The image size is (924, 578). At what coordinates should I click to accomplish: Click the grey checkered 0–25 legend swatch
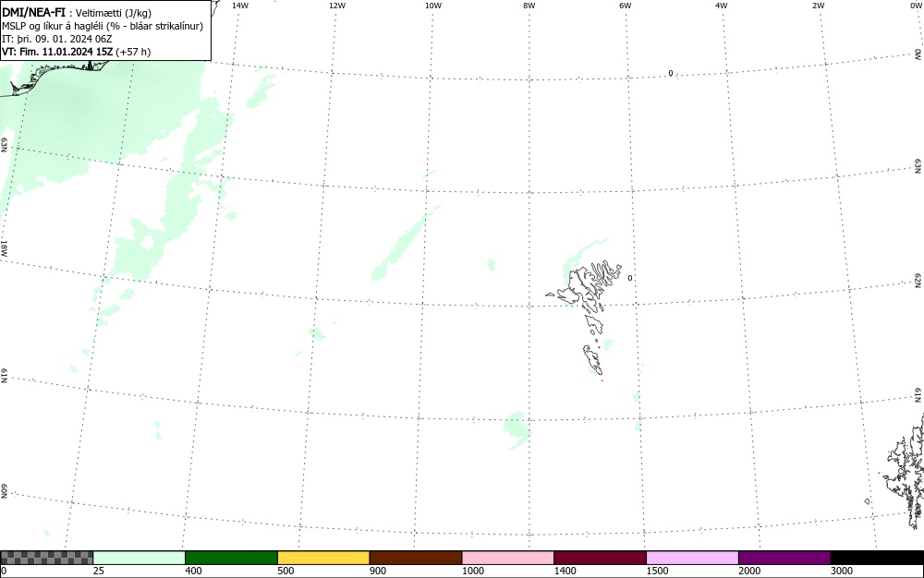tap(46, 558)
